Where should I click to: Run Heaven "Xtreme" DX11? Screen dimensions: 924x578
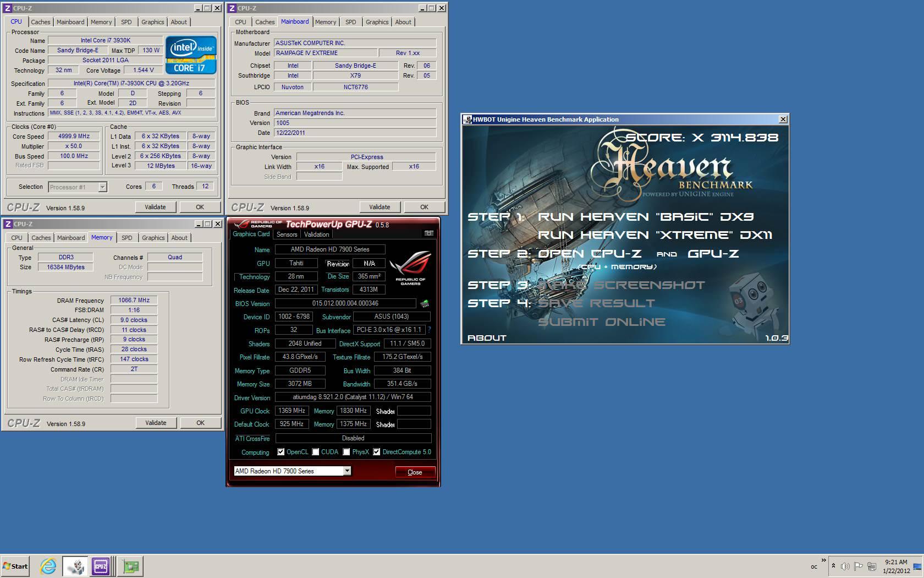[655, 235]
